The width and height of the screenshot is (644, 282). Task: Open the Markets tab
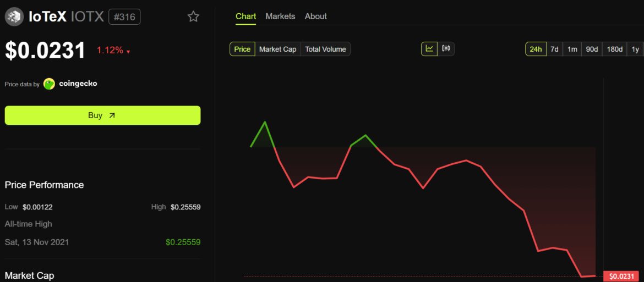coord(280,16)
